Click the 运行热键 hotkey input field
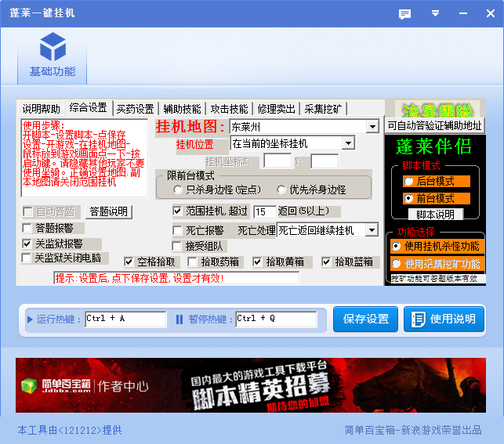504x444 pixels. point(125,319)
